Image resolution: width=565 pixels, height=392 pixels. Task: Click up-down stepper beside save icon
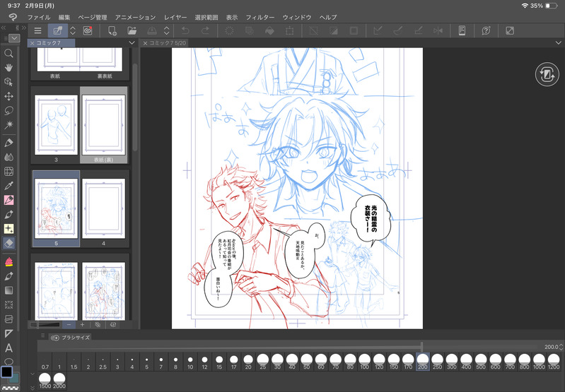click(x=166, y=30)
